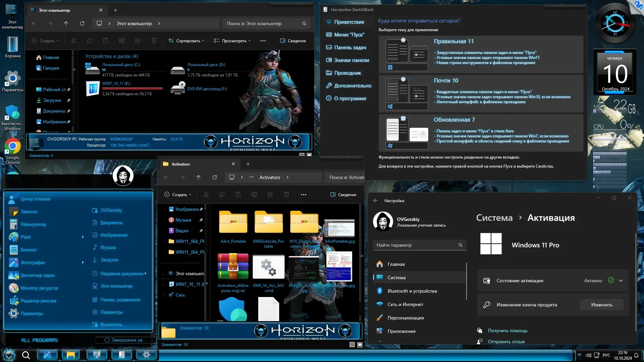Click WIN7_10_11 (E:) drive usage bar
This screenshot has width=644, height=362.
click(x=132, y=89)
